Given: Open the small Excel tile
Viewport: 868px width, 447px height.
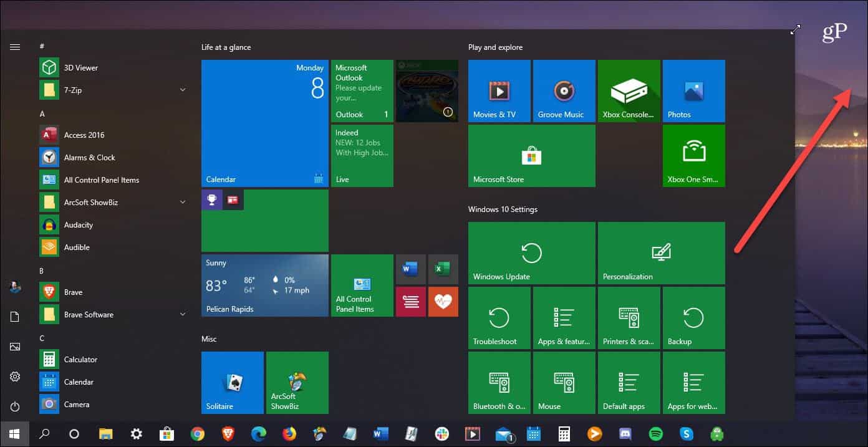Looking at the screenshot, I should (443, 269).
